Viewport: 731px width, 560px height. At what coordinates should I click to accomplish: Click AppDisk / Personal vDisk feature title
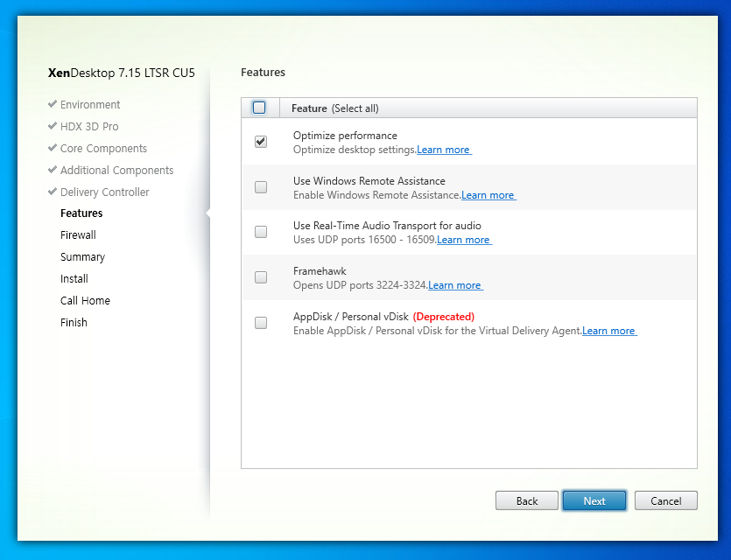click(351, 317)
